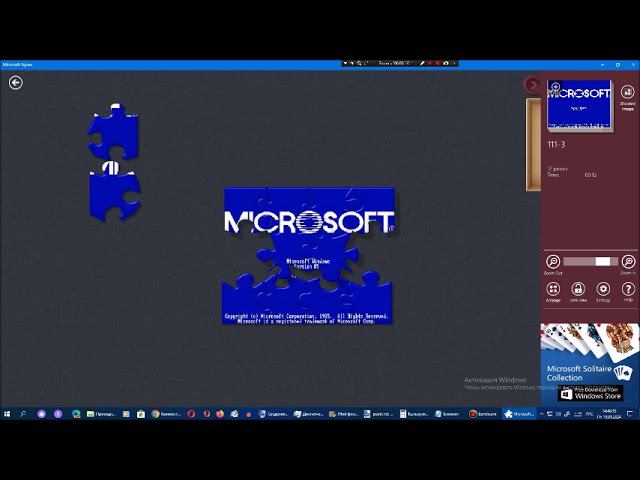The height and width of the screenshot is (480, 640).
Task: Select the pencil draw tool in recorder bar
Action: pyautogui.click(x=422, y=63)
